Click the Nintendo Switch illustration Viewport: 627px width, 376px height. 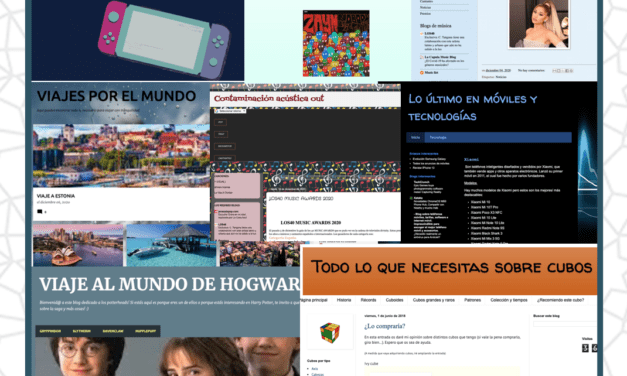point(164,39)
